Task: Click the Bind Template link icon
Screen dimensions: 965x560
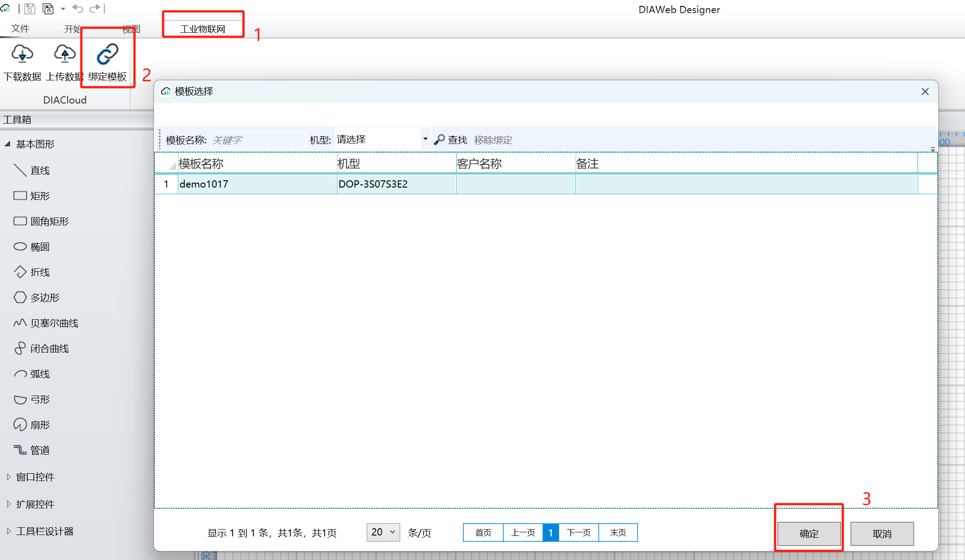Action: (107, 55)
